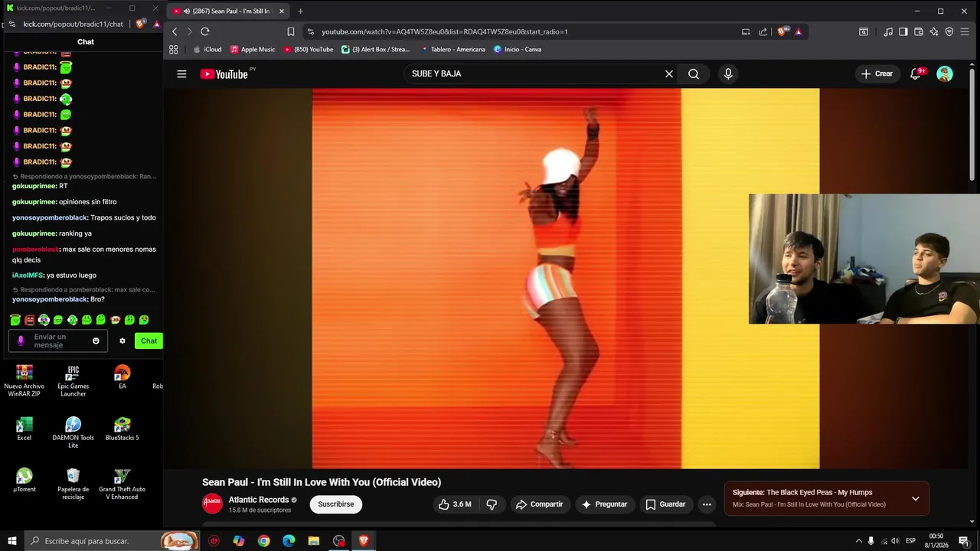Expand the Siguiente mix playlist panel
This screenshot has width=980, height=551.
click(915, 499)
